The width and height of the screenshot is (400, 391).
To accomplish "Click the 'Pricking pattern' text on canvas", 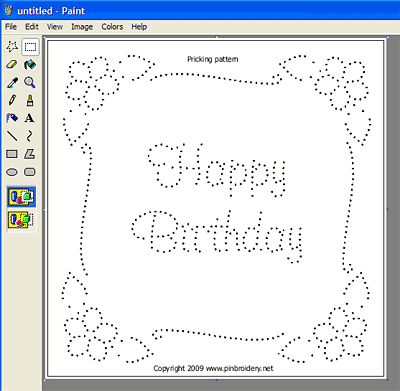I will point(213,59).
